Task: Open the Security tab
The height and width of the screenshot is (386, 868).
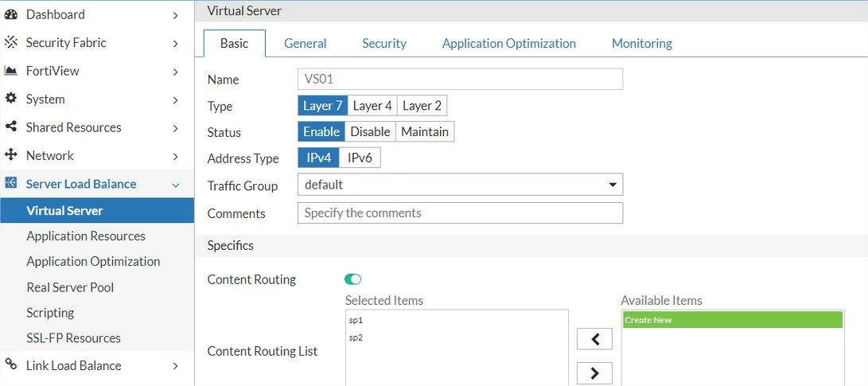Action: point(384,43)
